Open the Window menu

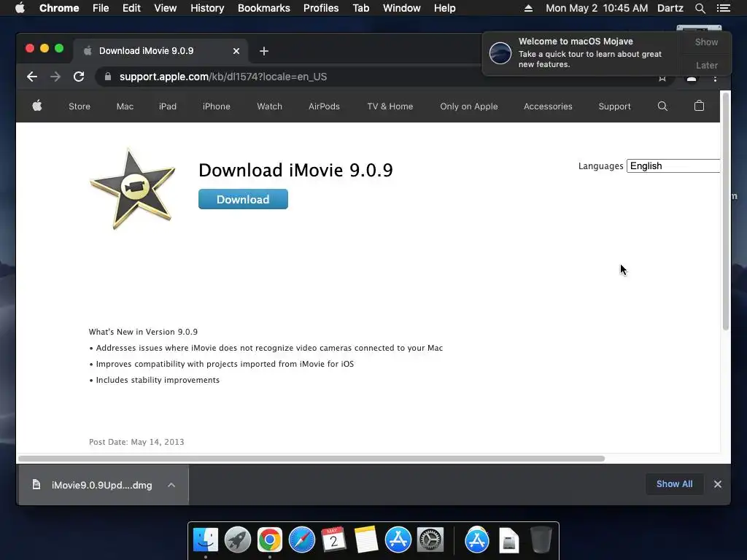402,8
